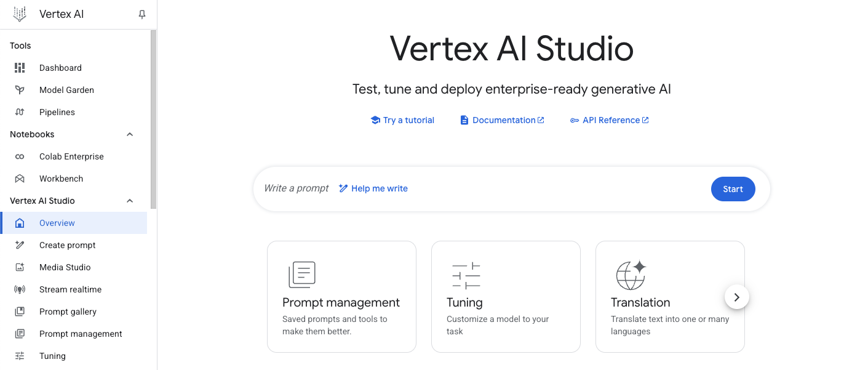Open the Documentation link
This screenshot has height=370, width=868.
coord(503,120)
